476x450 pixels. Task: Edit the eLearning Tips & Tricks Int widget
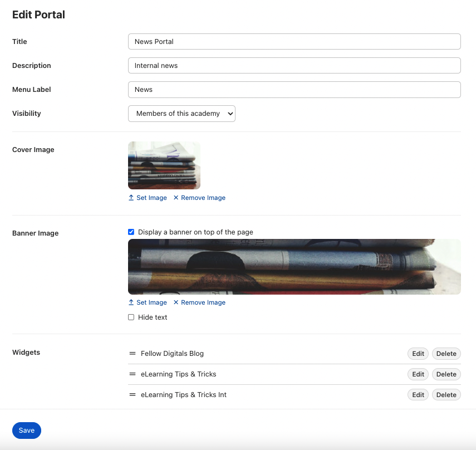point(418,395)
